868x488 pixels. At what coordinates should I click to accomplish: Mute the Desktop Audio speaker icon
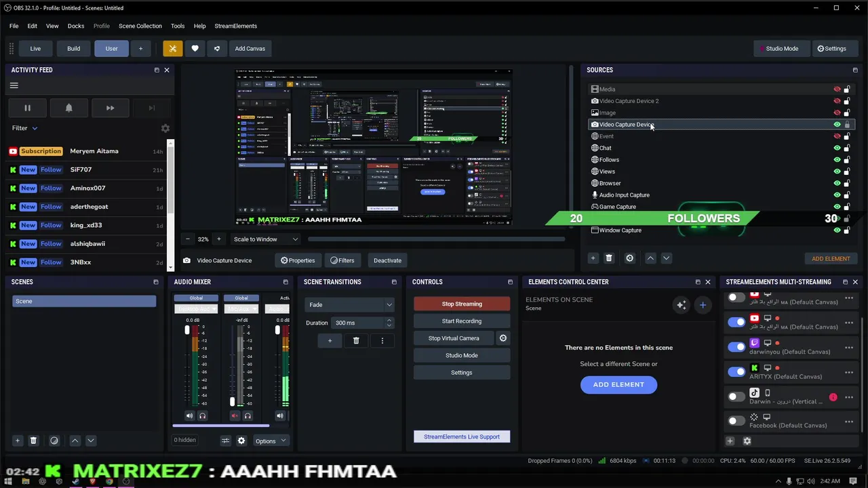point(190,415)
